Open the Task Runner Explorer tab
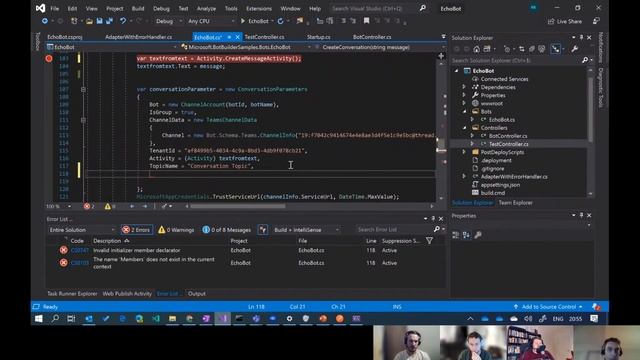Image resolution: width=640 pixels, height=360 pixels. click(72, 293)
